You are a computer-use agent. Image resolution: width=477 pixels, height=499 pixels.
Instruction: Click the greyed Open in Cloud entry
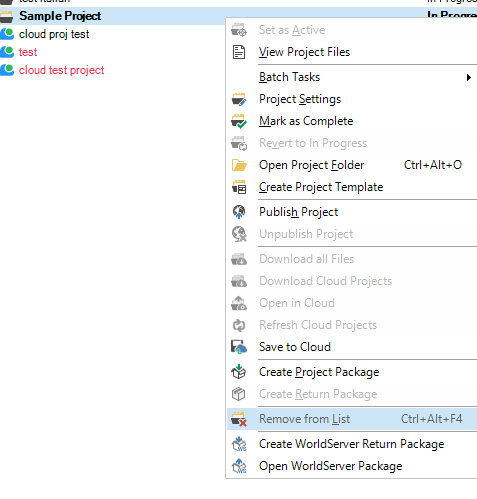tap(352, 303)
